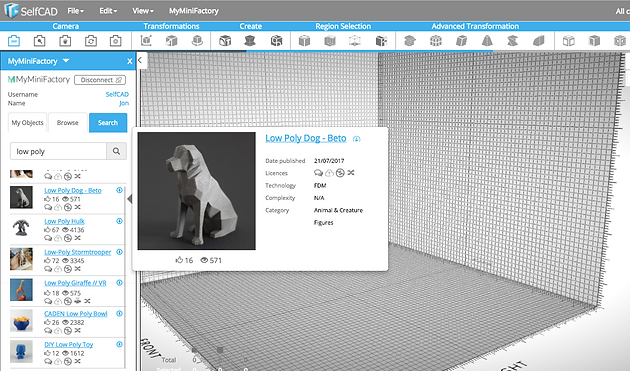Click download icon beside Low Poly Dog - Beto in list
The width and height of the screenshot is (630, 371).
[119, 190]
